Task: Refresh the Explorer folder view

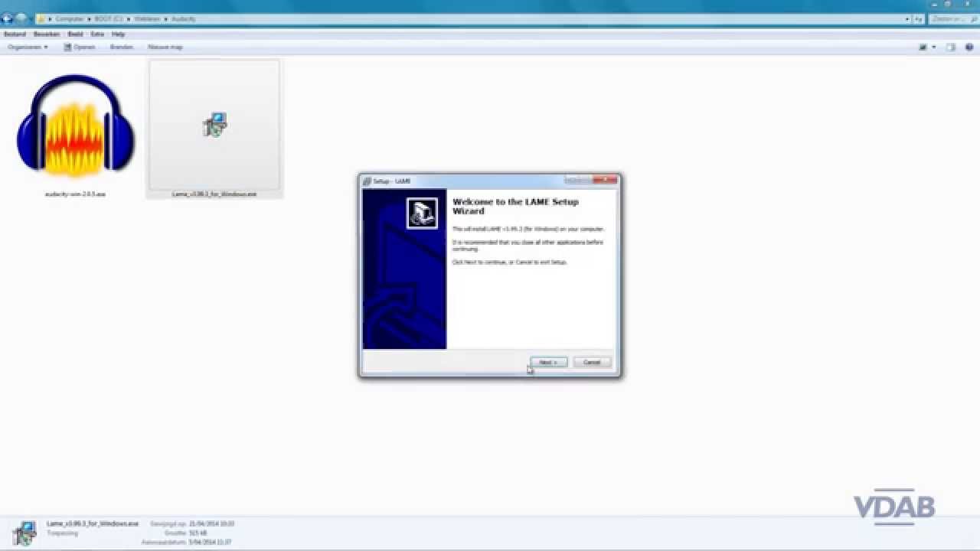Action: click(920, 18)
